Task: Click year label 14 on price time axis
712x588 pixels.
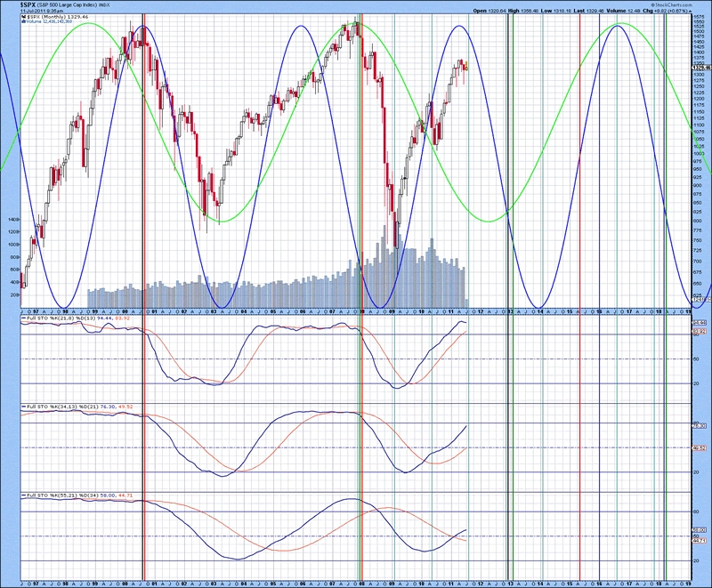Action: pyautogui.click(x=540, y=311)
